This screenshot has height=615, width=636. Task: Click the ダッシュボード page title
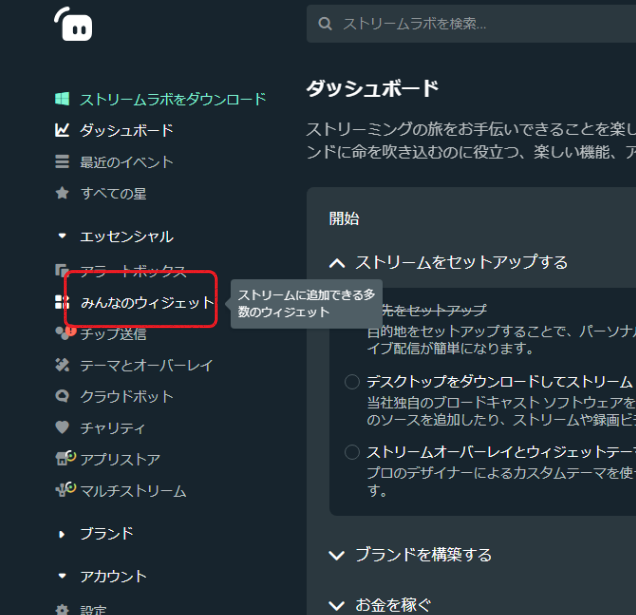pyautogui.click(x=372, y=88)
